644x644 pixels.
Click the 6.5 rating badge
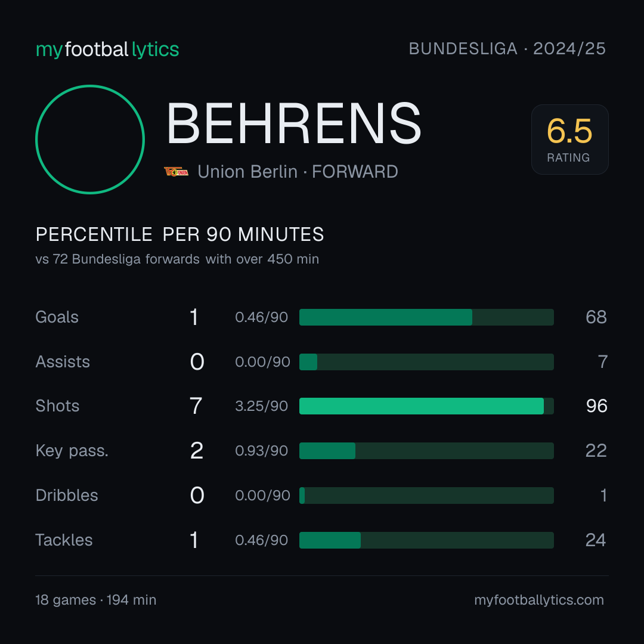[x=569, y=139]
